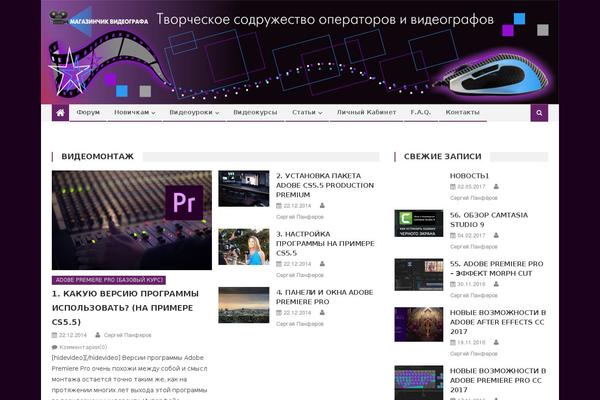The width and height of the screenshot is (600, 400).
Task: Open article 4. Панели и окна Adobe Premiere Pro
Action: [x=324, y=297]
